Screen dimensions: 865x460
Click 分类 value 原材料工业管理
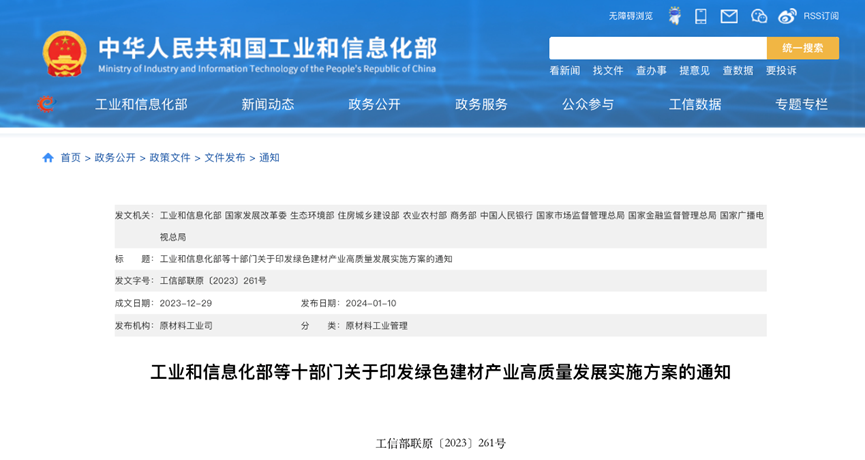coord(376,326)
